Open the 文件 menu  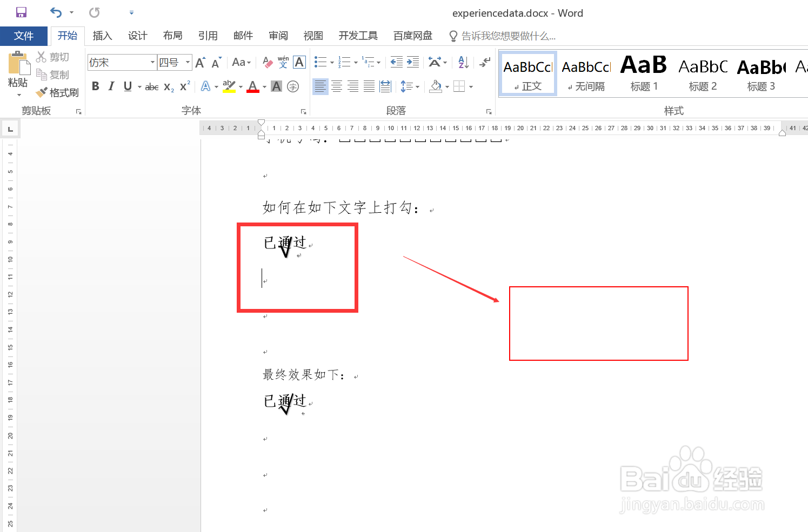point(24,36)
